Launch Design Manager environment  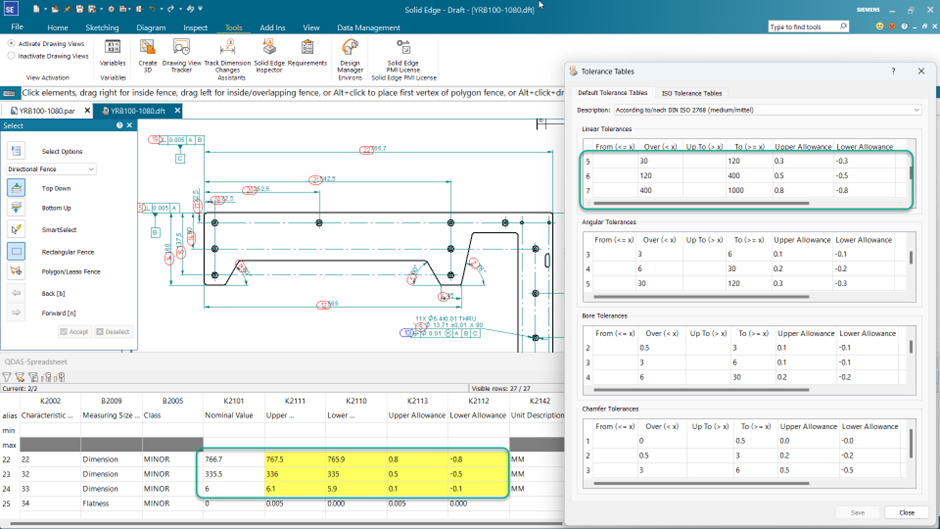(x=350, y=56)
